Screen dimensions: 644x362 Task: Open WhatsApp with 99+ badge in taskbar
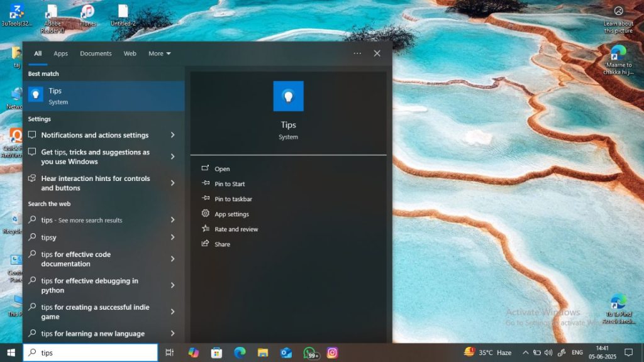(x=311, y=353)
